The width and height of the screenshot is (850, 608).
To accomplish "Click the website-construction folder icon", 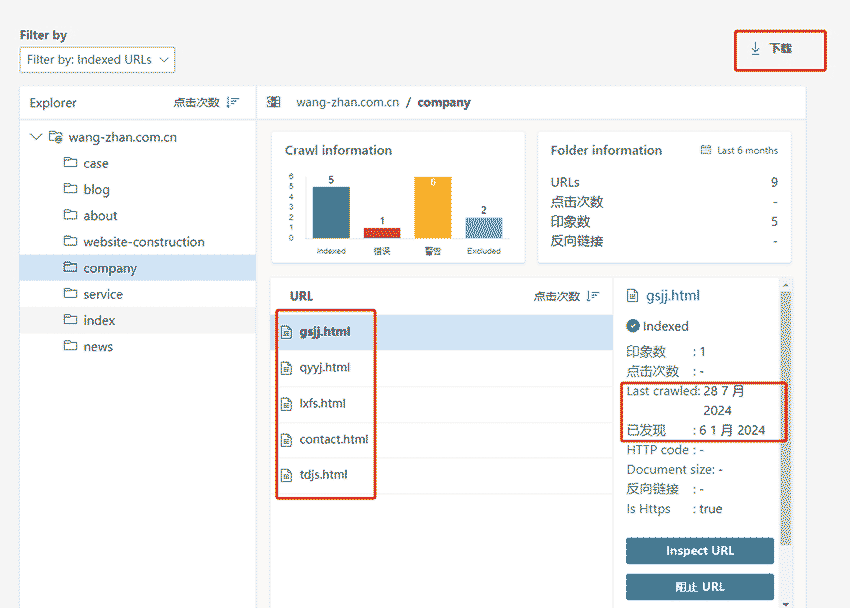I will click(x=70, y=241).
